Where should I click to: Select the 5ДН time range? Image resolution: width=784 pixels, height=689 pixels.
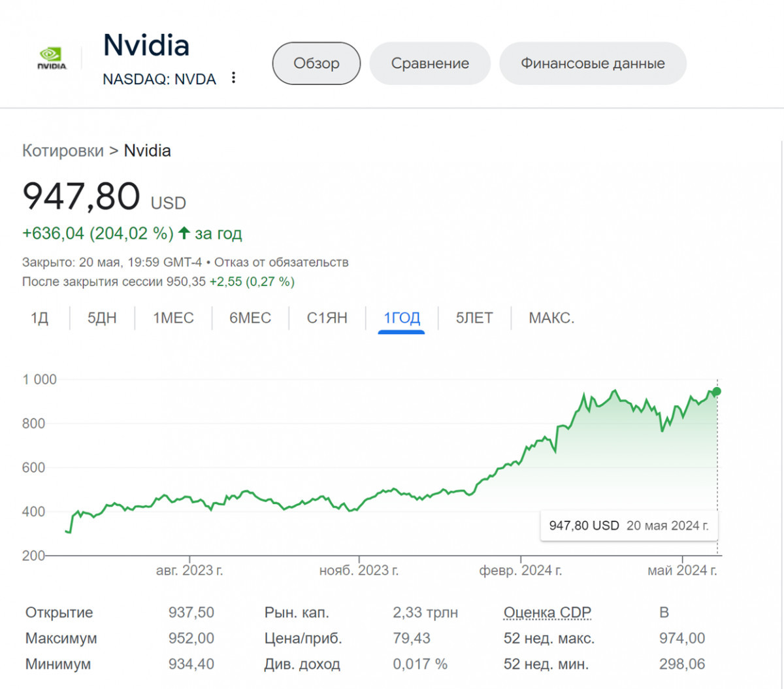pyautogui.click(x=102, y=318)
